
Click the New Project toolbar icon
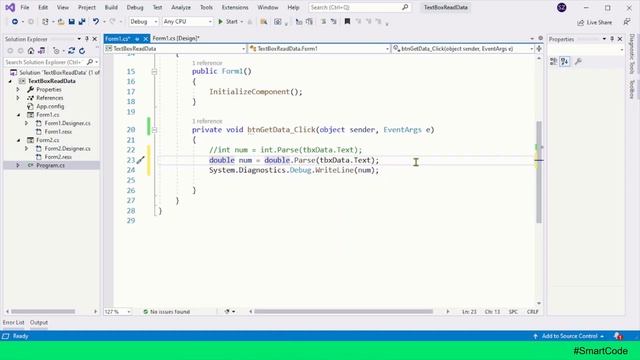[45, 22]
